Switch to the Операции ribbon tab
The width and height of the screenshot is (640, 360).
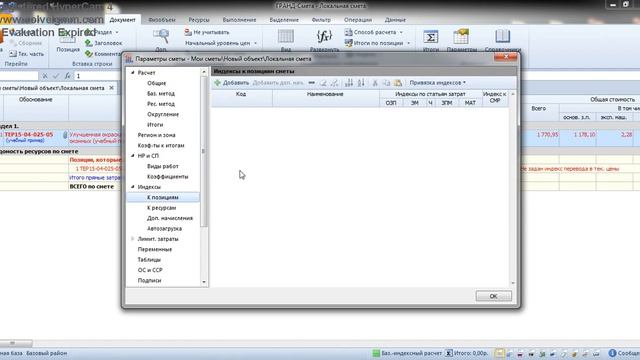[x=358, y=20]
